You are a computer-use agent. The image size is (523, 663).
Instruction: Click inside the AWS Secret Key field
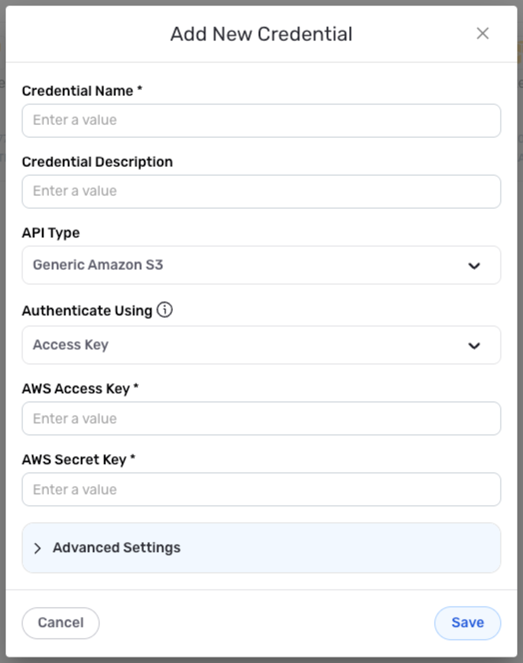(261, 490)
